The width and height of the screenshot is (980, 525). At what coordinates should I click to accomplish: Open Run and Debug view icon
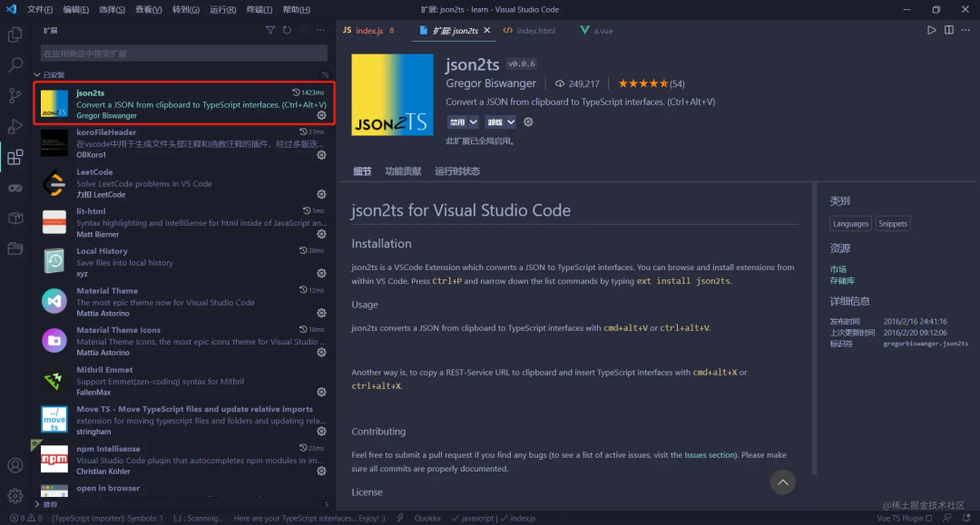15,126
